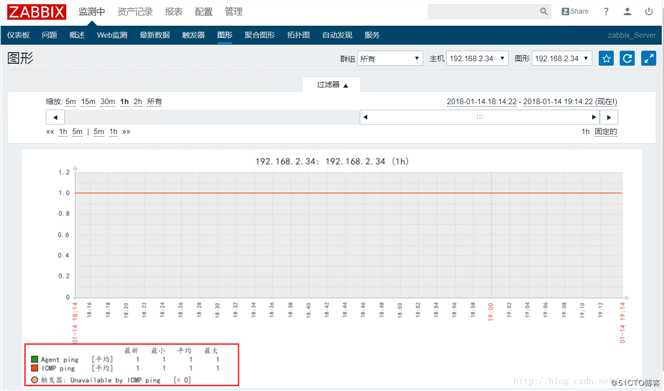The image size is (664, 391).
Task: Click the search magnifier icon
Action: [543, 11]
